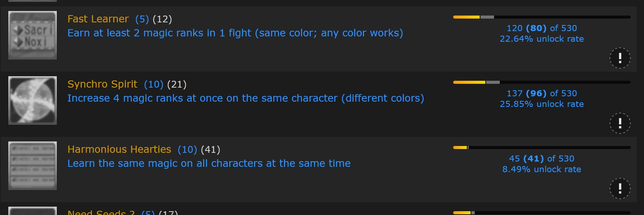Viewport: 644px width, 215px height.
Task: Go to the Synchro Spirit achievement title
Action: point(102,84)
